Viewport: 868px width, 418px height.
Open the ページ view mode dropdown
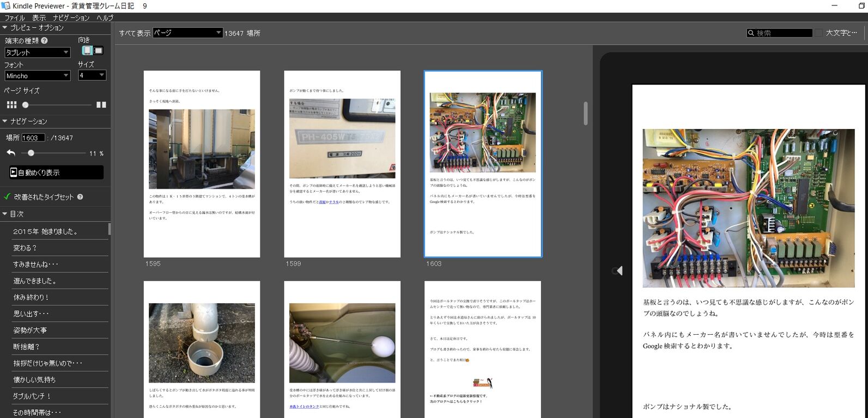[x=187, y=33]
